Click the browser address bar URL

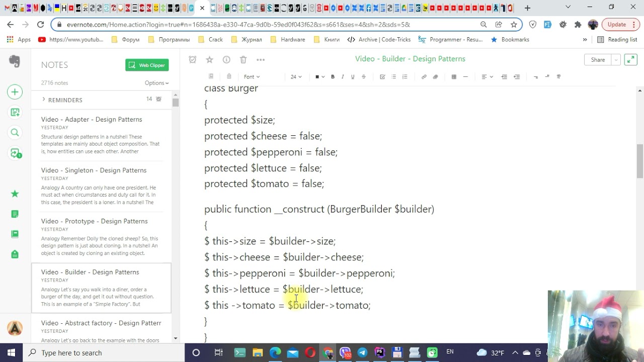pos(238,24)
